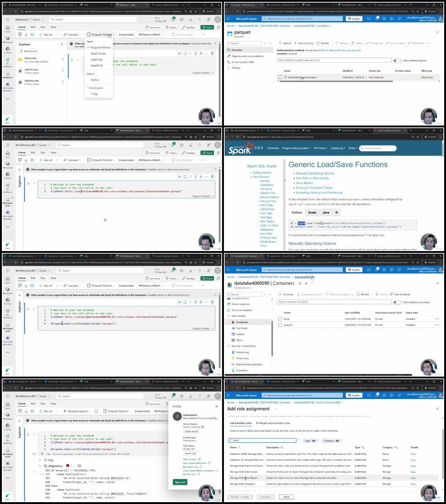The height and width of the screenshot is (504, 446).
Task: Click Break lease in parquet container toolbar
Action: coord(416,43)
